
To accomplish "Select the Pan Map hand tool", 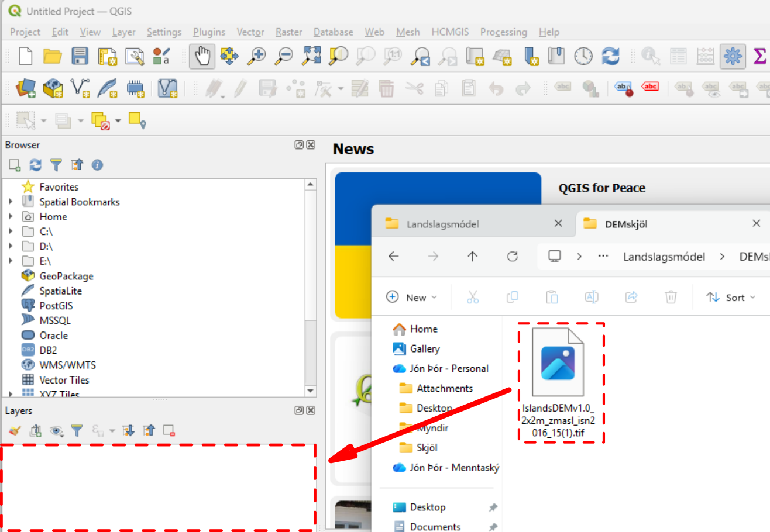I will [202, 56].
